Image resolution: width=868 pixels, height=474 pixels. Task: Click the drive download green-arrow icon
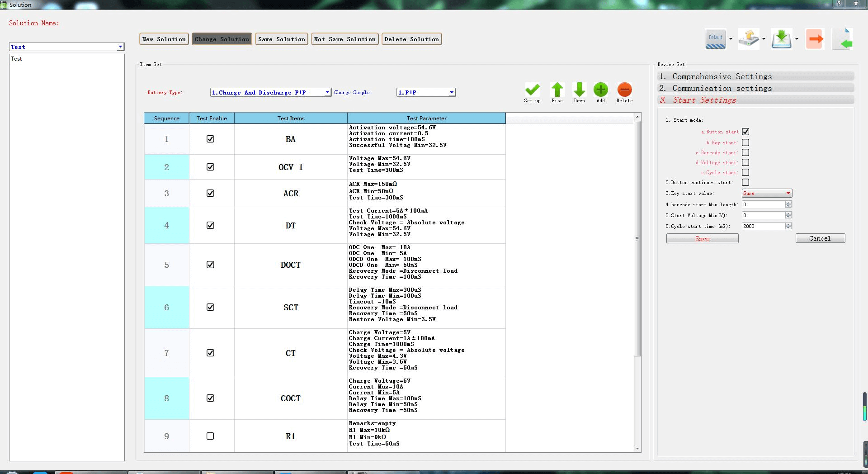click(782, 39)
